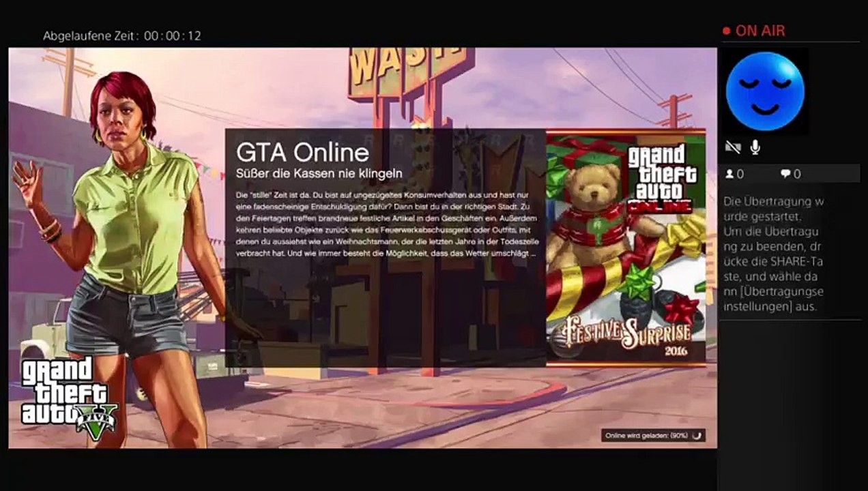Mute the microphone icon
The width and height of the screenshot is (868, 491).
[755, 147]
